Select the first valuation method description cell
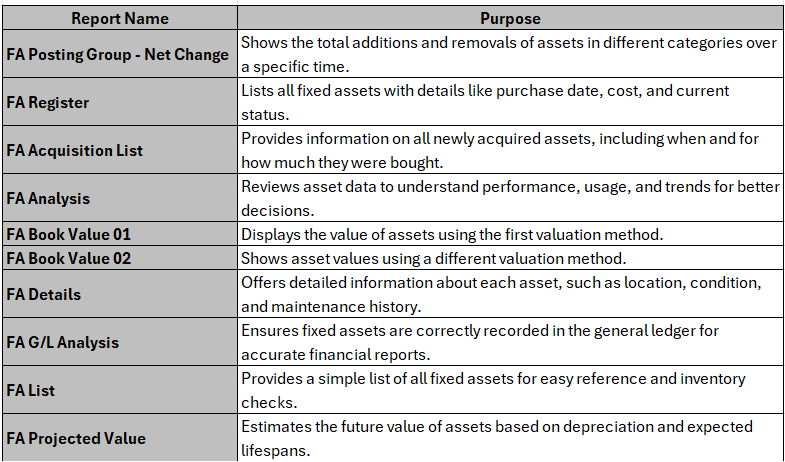785x462 pixels. tap(510, 234)
